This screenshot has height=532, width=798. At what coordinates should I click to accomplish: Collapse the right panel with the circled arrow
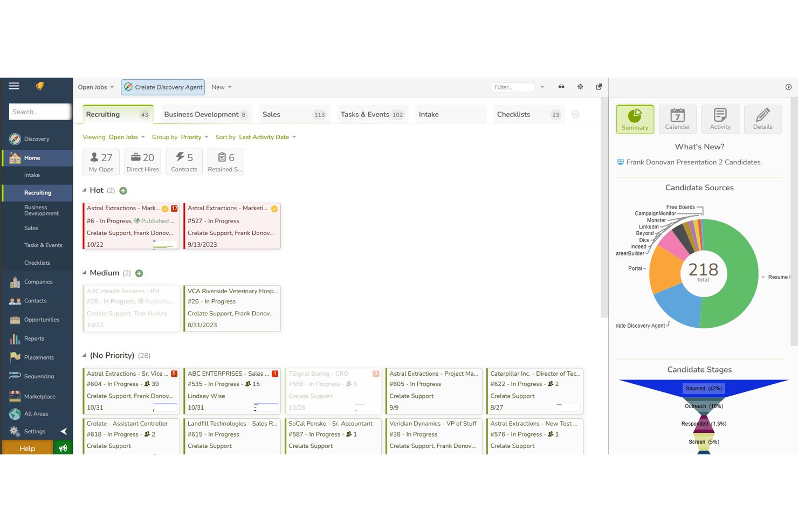click(x=788, y=87)
